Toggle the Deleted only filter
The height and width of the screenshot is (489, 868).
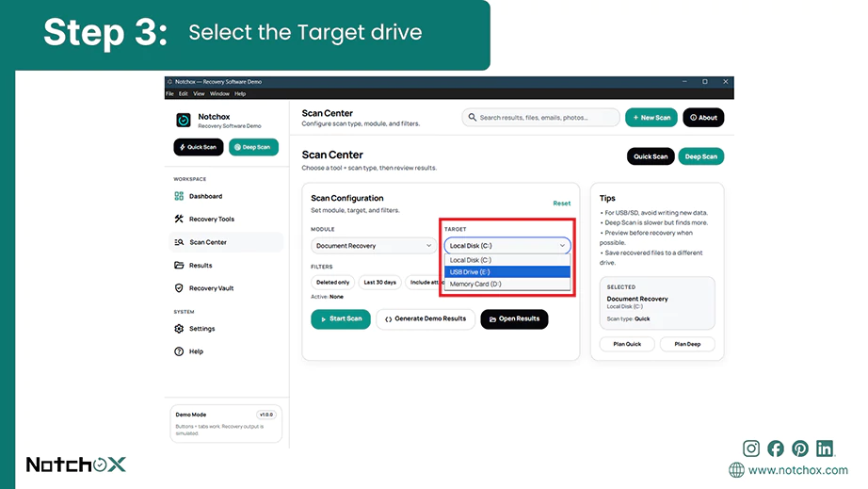pos(332,282)
